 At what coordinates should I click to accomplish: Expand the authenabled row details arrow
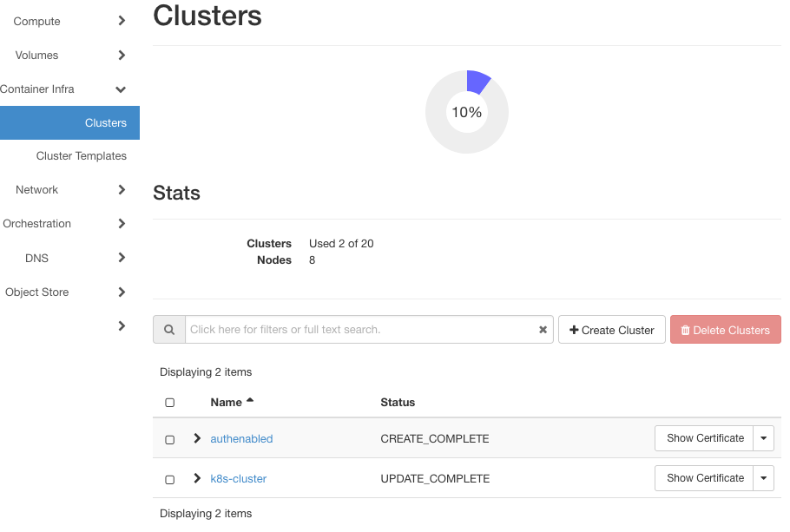[196, 438]
